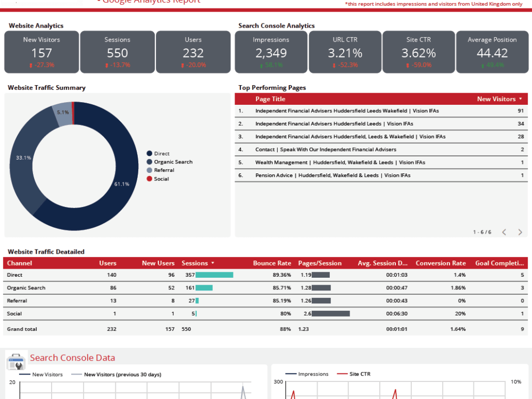Image resolution: width=532 pixels, height=399 pixels.
Task: Select the Sessions 550 scorecard
Action: (118, 52)
